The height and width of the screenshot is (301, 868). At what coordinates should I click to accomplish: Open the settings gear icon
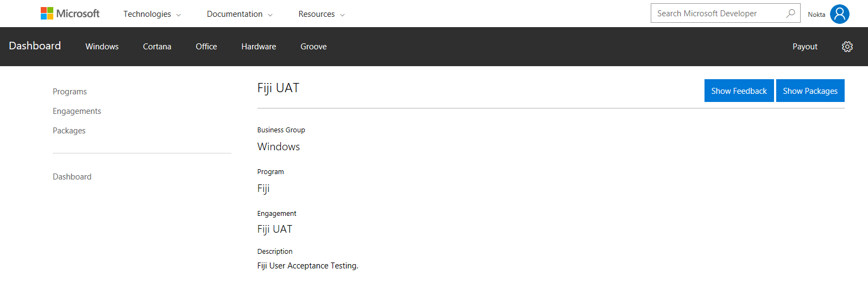click(847, 47)
